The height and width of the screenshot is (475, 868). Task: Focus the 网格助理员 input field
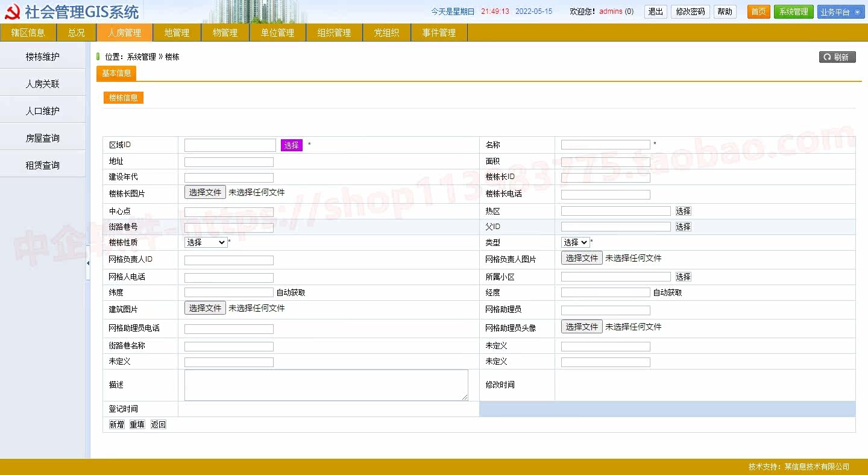click(606, 310)
